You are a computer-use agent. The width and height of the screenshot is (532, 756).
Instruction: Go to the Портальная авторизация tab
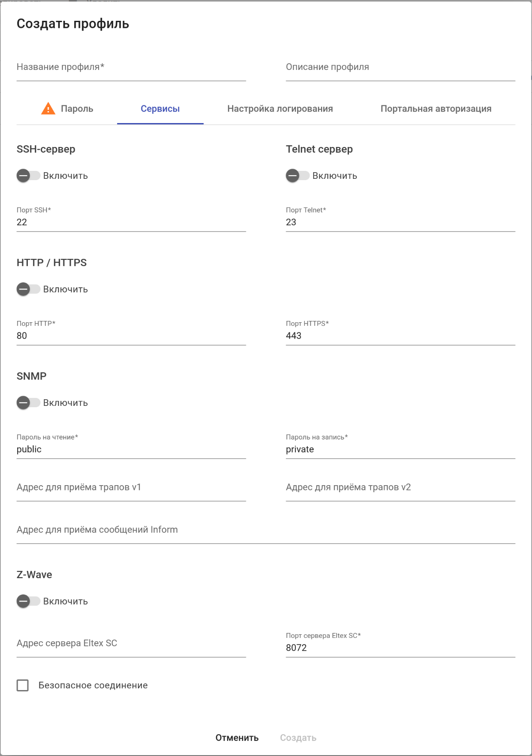pos(436,109)
